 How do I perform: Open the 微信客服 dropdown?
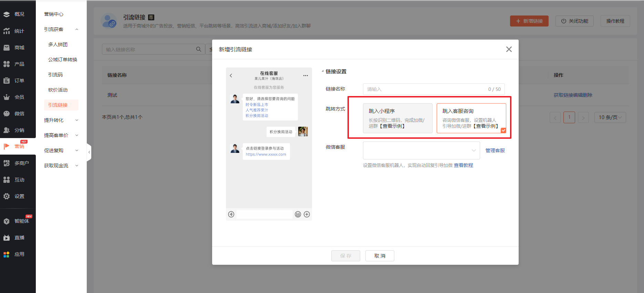point(421,150)
